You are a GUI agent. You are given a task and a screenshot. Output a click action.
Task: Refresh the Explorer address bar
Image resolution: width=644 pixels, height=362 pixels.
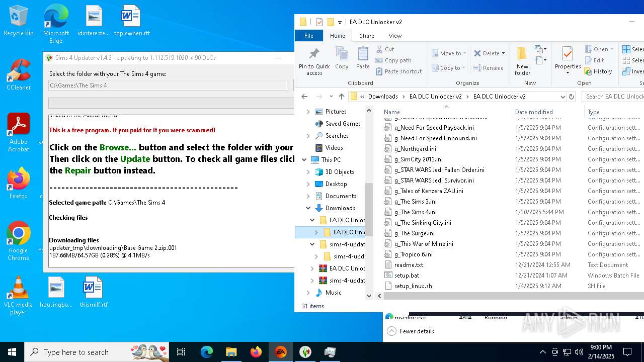point(571,97)
